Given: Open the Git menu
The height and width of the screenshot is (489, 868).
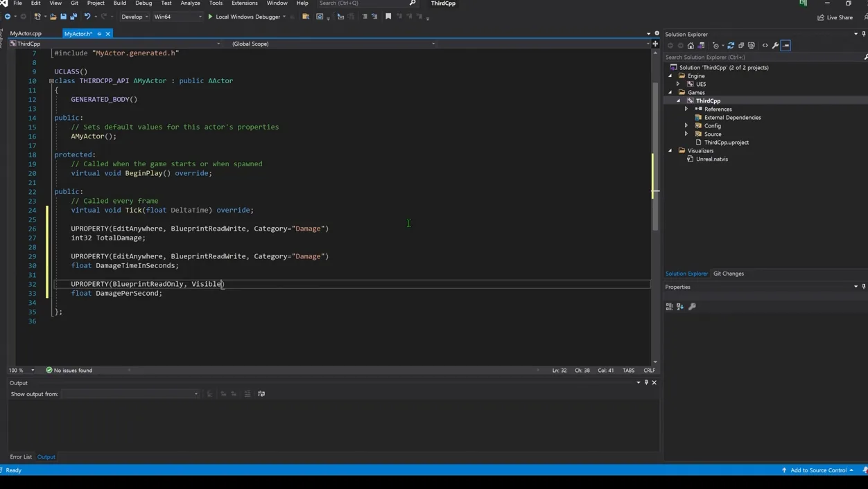Looking at the screenshot, I should pyautogui.click(x=74, y=3).
